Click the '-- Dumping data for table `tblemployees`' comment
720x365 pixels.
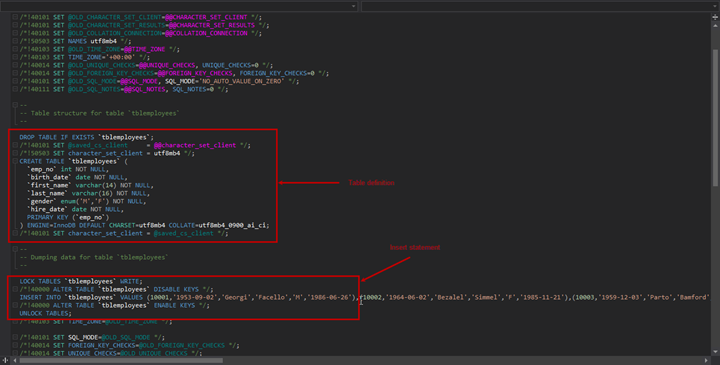point(94,258)
